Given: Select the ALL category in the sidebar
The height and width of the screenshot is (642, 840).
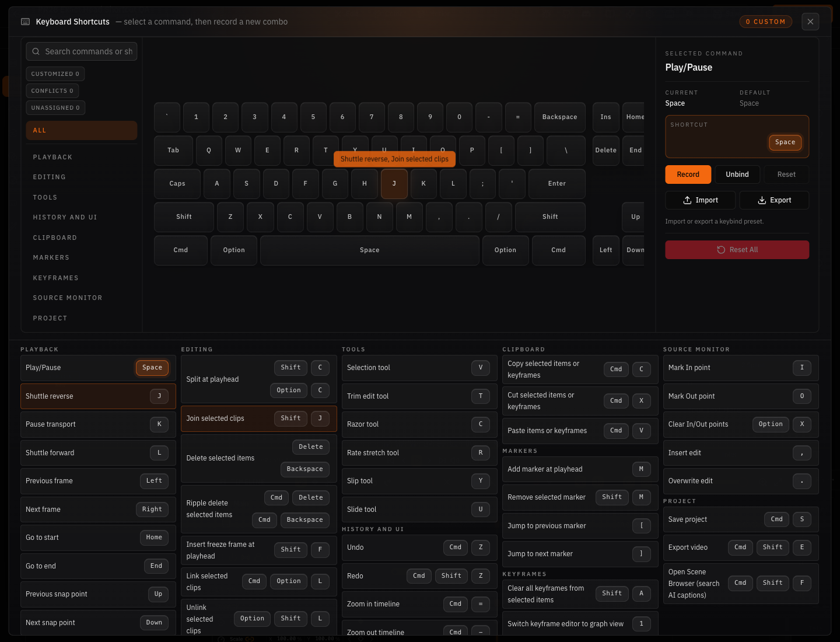Looking at the screenshot, I should [x=82, y=131].
